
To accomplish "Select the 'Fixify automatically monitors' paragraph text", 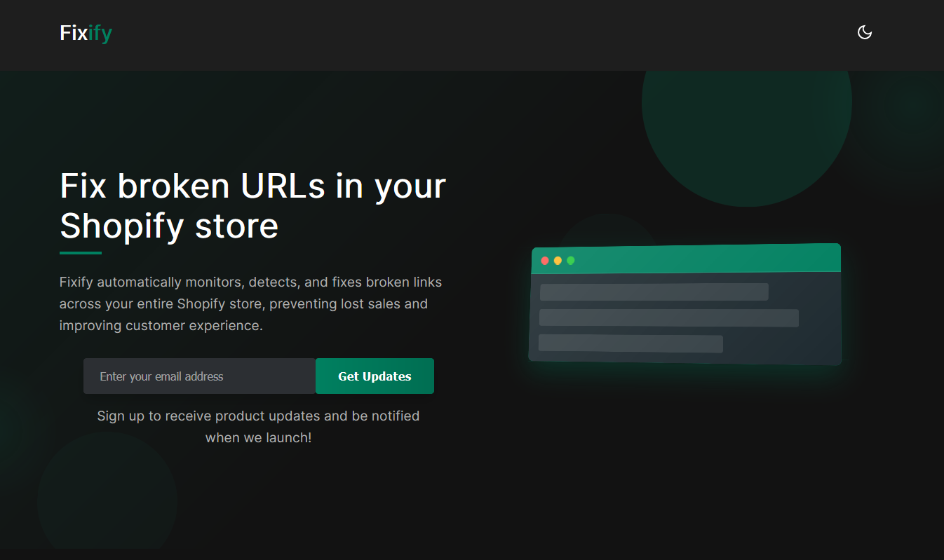I will click(x=251, y=304).
